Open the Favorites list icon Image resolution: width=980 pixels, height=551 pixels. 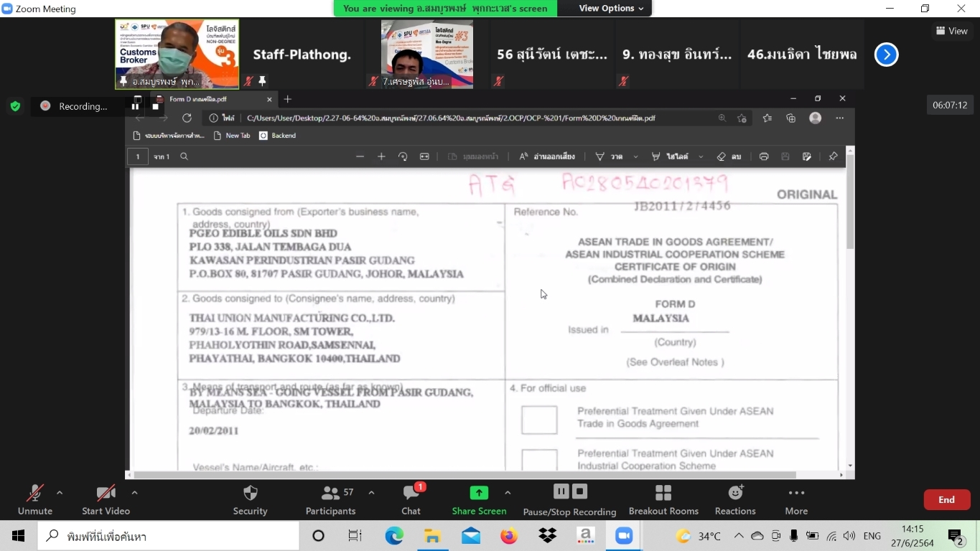[x=767, y=118]
